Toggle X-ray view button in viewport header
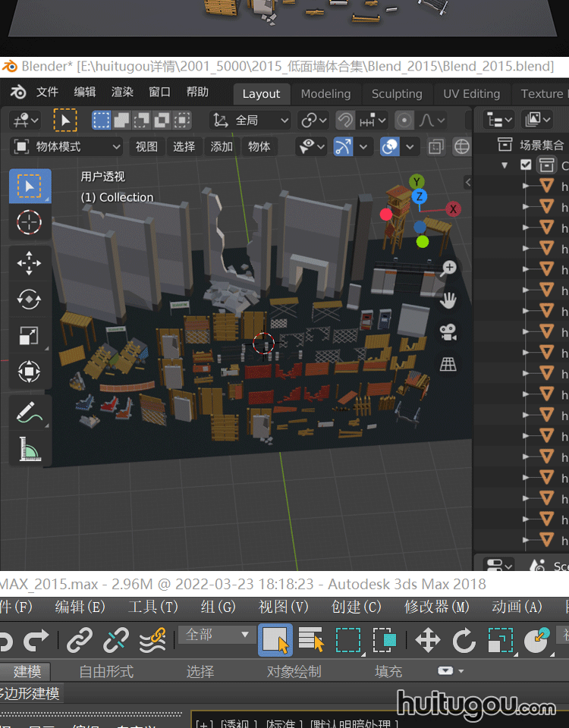 tap(435, 147)
